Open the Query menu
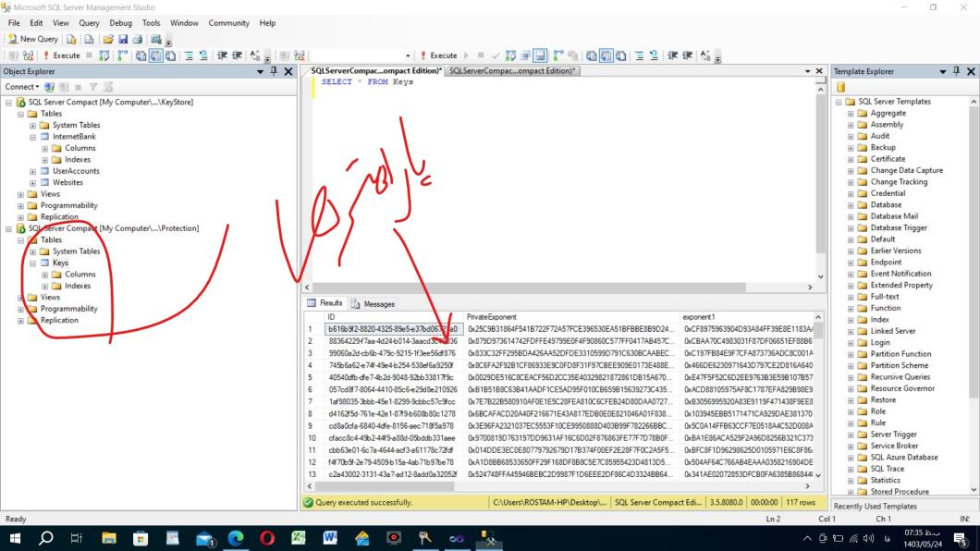This screenshot has height=551, width=980. [x=90, y=22]
